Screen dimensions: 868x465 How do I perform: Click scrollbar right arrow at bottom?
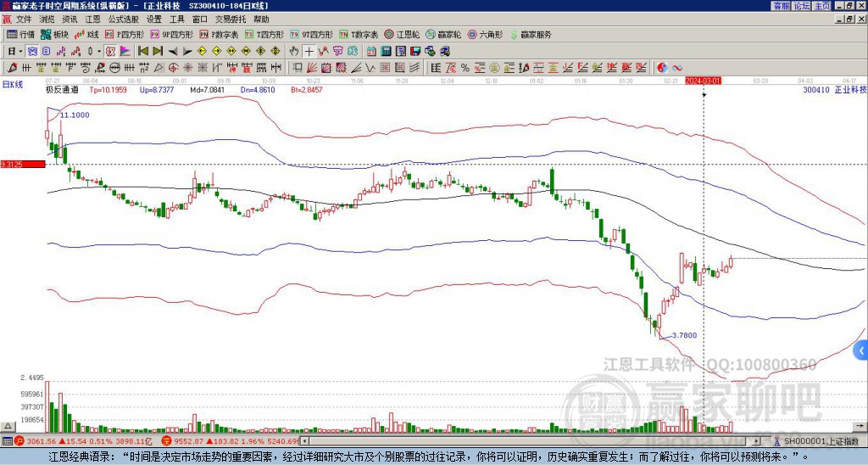757,441
